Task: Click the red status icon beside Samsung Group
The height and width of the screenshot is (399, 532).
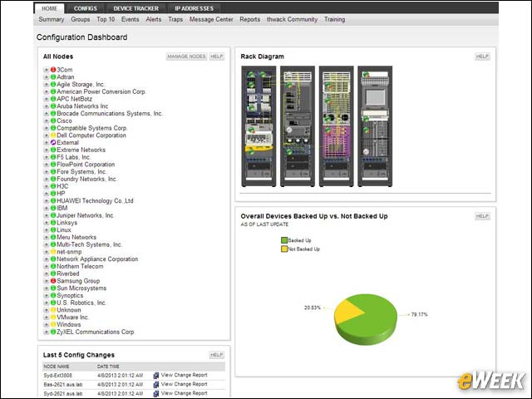Action: 53,281
